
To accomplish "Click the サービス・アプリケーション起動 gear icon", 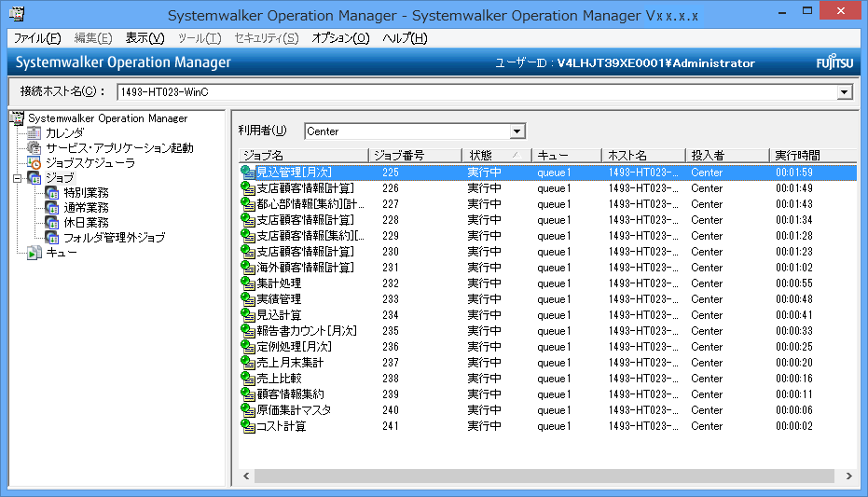I will click(x=34, y=147).
